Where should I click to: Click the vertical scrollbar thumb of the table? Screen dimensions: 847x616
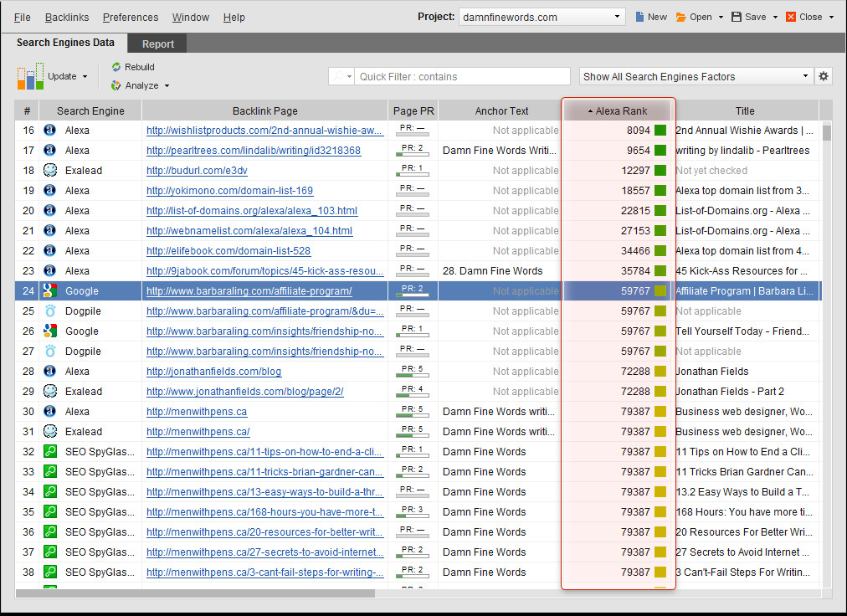(826, 133)
